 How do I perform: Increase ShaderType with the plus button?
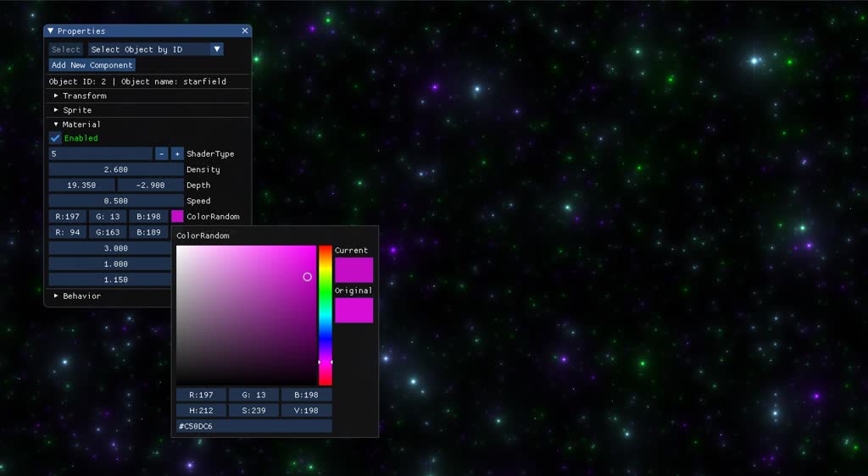coord(177,154)
